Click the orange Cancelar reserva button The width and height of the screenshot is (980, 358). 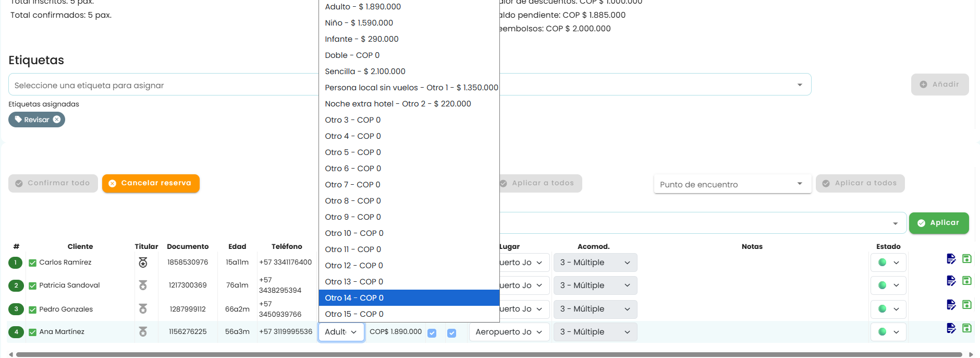coord(151,183)
